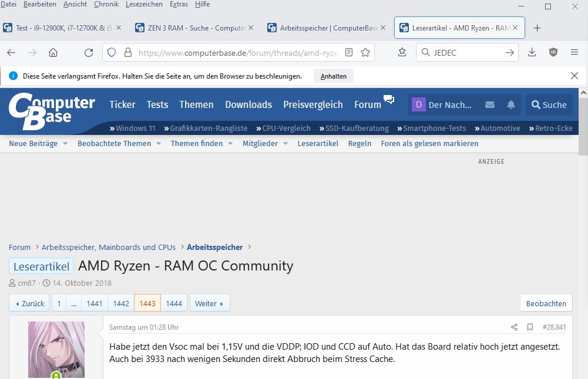Open tracking protection shield in address bar
The height and width of the screenshot is (379, 588).
(x=112, y=52)
